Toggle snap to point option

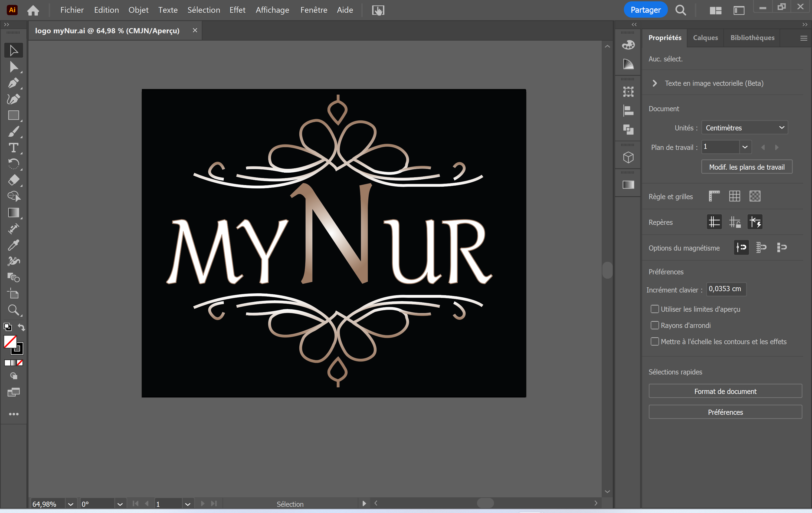click(741, 247)
